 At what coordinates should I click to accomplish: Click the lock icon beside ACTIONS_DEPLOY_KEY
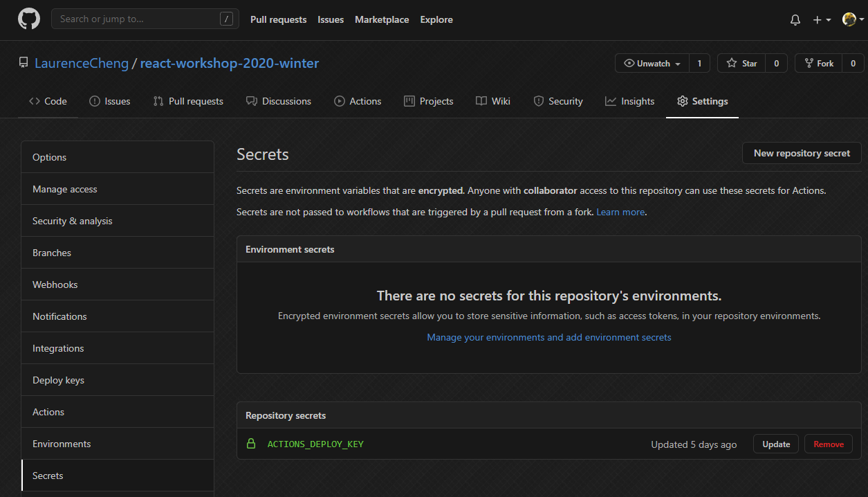tap(251, 444)
